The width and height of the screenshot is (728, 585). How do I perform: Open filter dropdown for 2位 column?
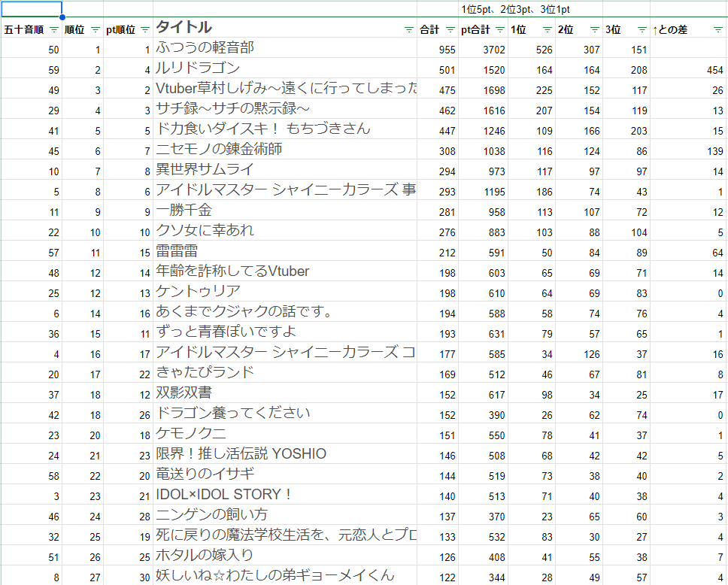(594, 30)
